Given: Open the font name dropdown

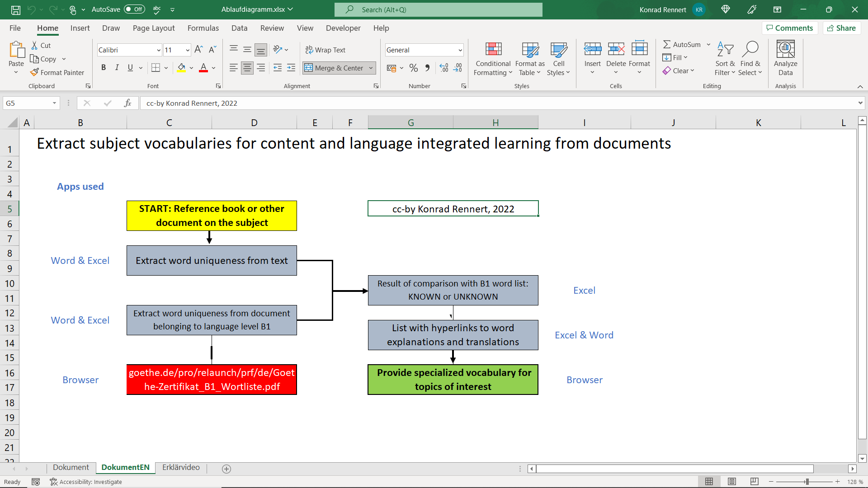Looking at the screenshot, I should (x=159, y=50).
